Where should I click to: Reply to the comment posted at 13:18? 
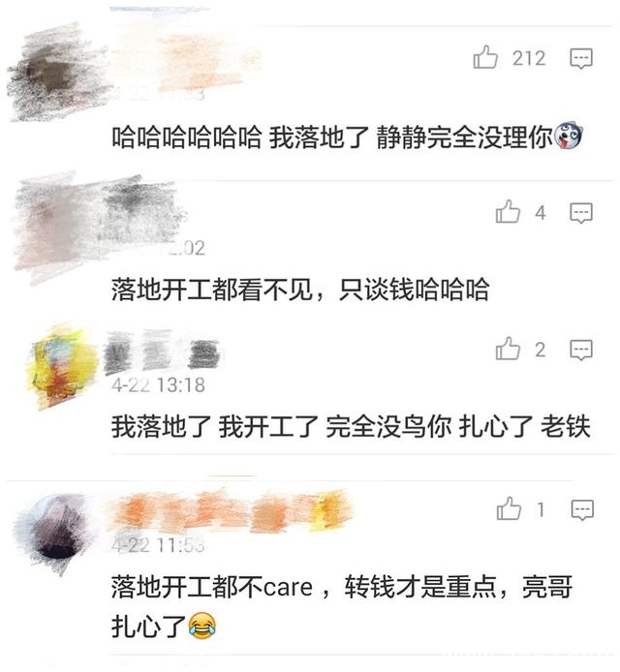(x=581, y=351)
